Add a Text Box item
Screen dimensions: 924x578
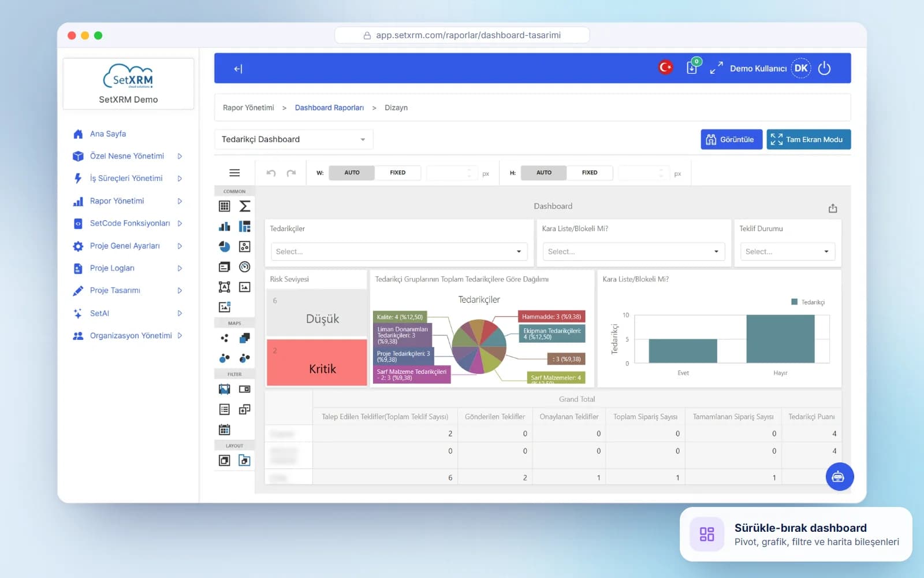tap(225, 287)
